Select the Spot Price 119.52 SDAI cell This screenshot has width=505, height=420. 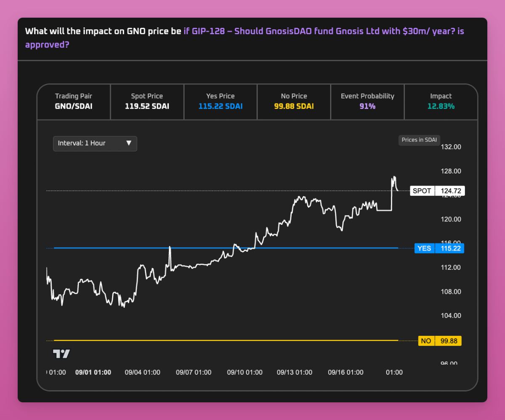point(147,101)
